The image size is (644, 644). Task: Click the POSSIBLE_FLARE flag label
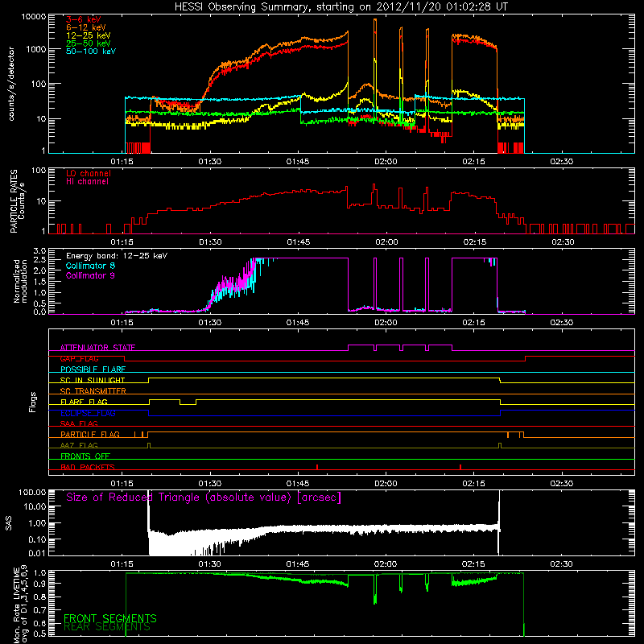coord(93,369)
